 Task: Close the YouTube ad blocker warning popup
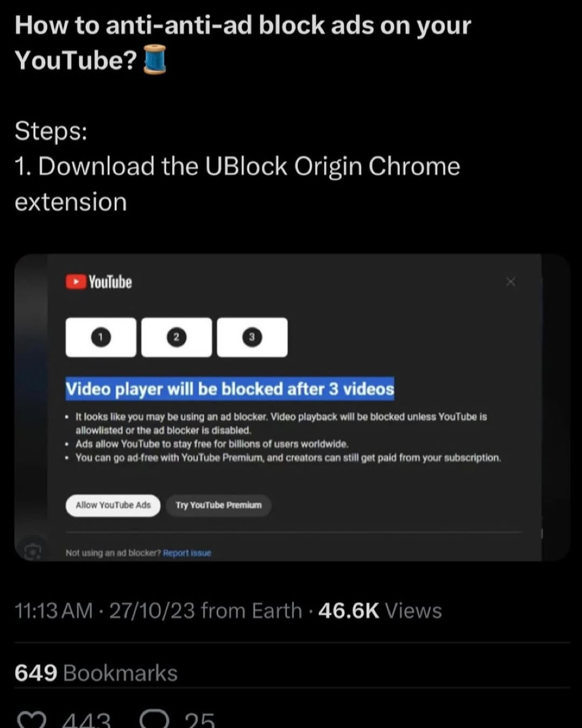tap(511, 281)
